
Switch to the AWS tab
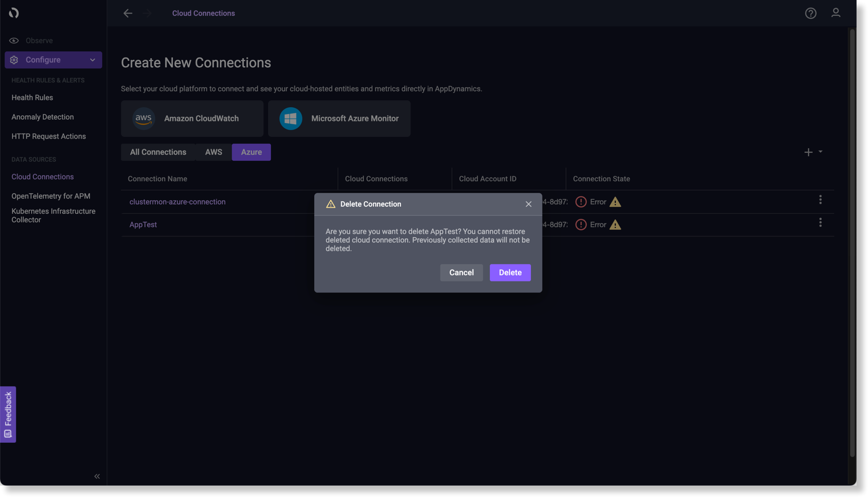pos(213,152)
